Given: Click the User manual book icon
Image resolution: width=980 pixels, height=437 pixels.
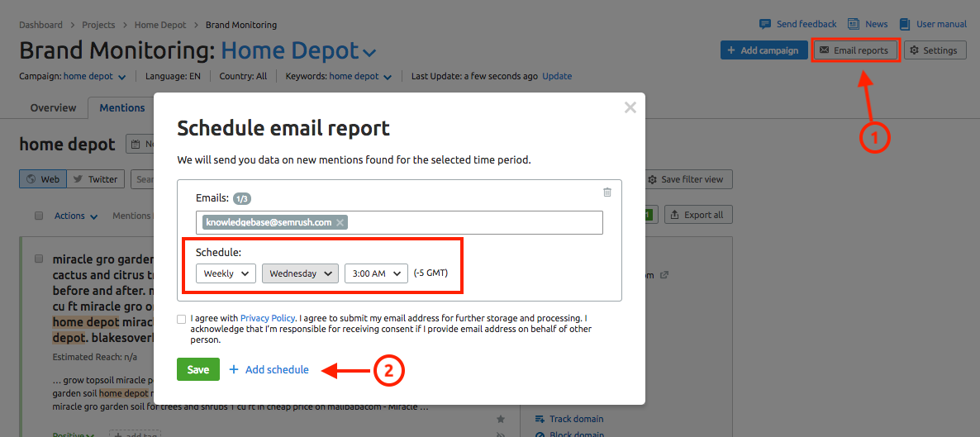Looking at the screenshot, I should point(904,24).
